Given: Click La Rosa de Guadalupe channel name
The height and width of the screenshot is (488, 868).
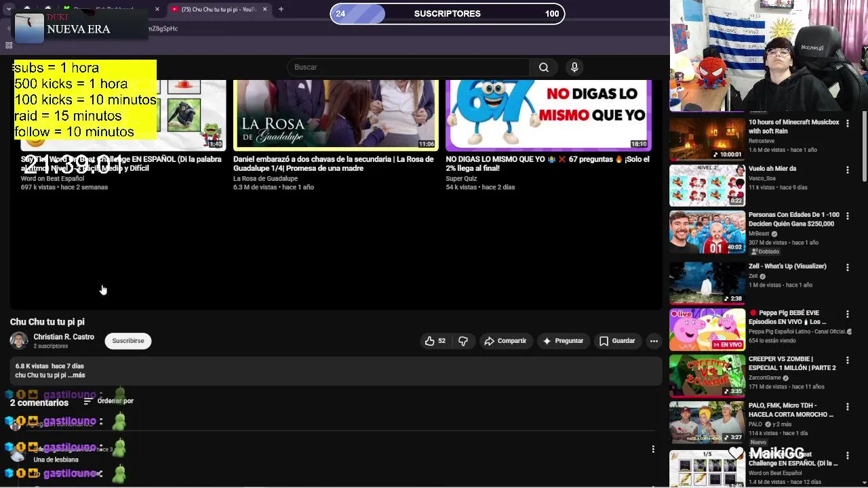Looking at the screenshot, I should coord(265,179).
